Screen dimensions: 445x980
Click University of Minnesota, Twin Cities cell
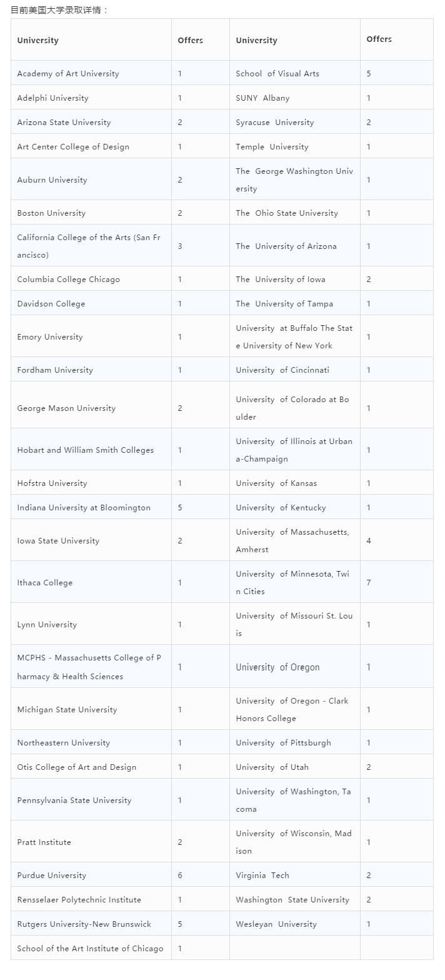pyautogui.click(x=294, y=582)
